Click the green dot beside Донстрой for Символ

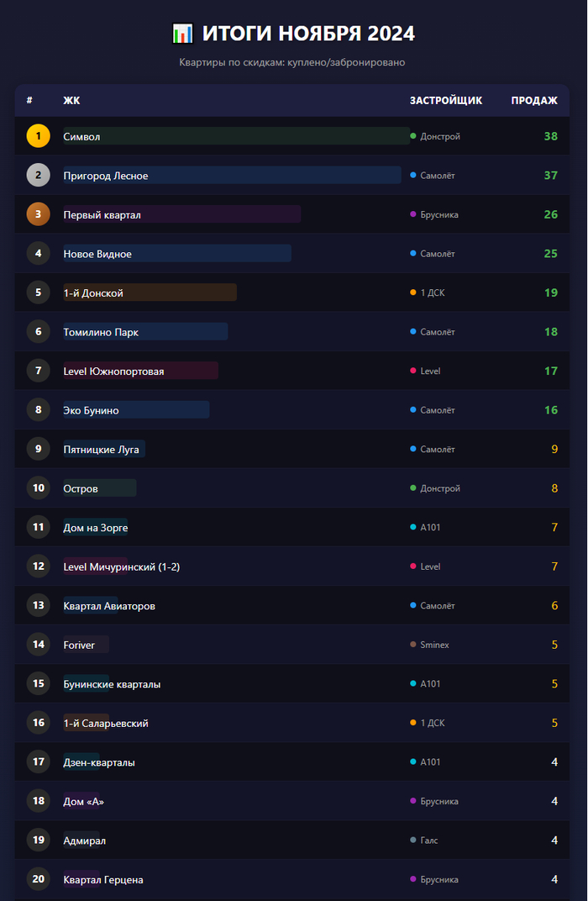pos(413,136)
